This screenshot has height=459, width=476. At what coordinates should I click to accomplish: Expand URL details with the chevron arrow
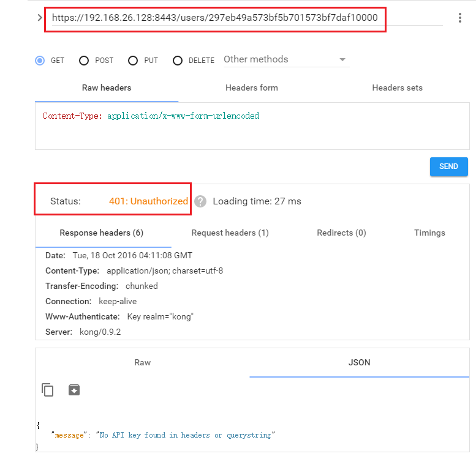(x=39, y=18)
